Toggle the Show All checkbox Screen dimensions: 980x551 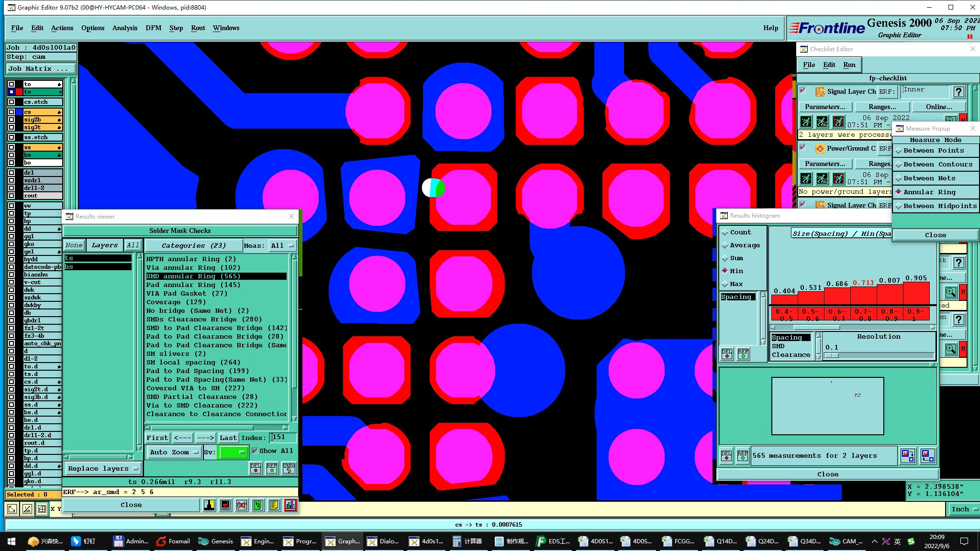click(255, 451)
